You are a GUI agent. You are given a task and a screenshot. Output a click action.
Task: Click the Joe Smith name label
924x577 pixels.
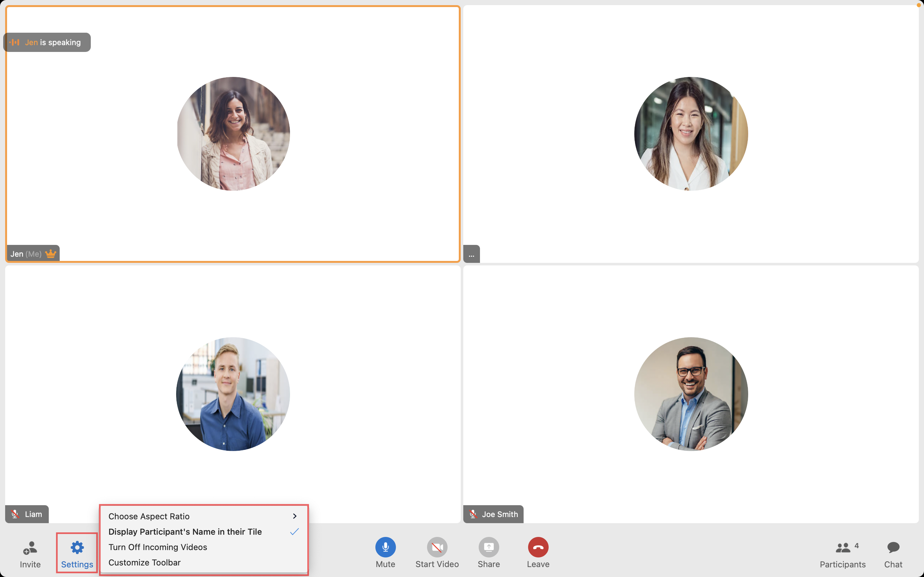point(500,514)
